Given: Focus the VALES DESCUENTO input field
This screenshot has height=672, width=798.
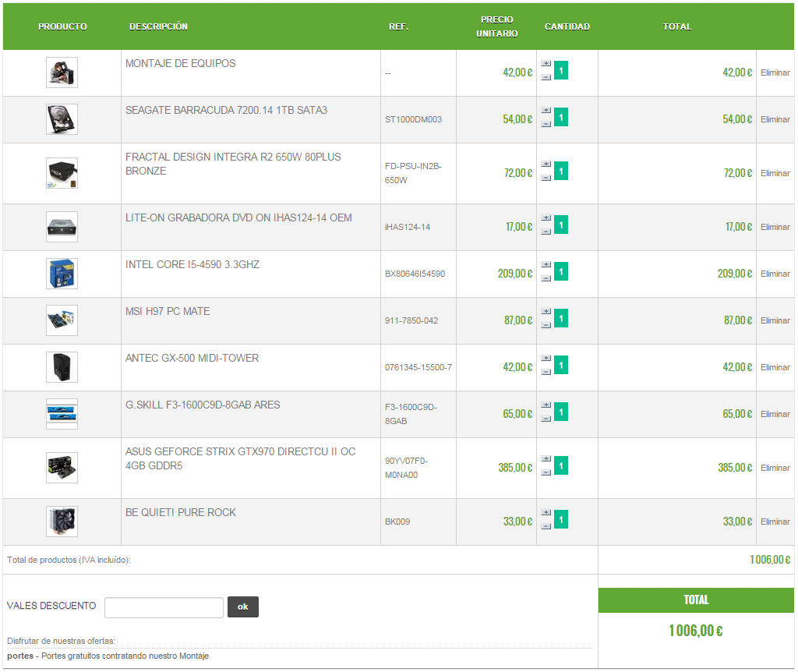Looking at the screenshot, I should click(164, 607).
